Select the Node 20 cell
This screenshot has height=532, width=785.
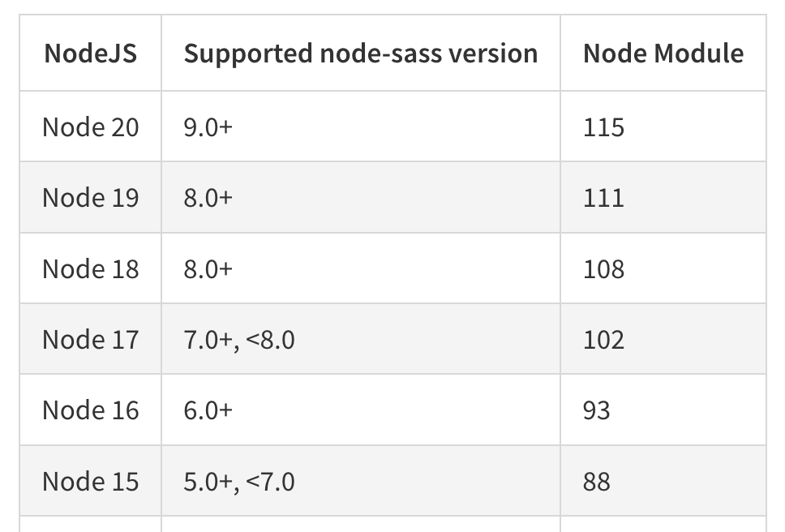(91, 127)
